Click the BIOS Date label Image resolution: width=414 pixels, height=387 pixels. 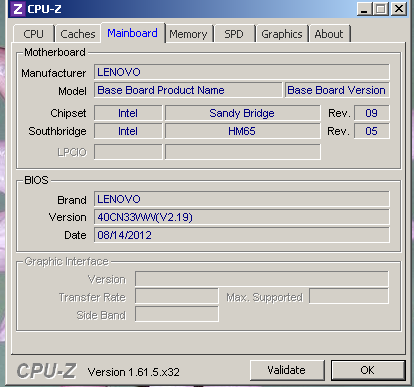(75, 235)
